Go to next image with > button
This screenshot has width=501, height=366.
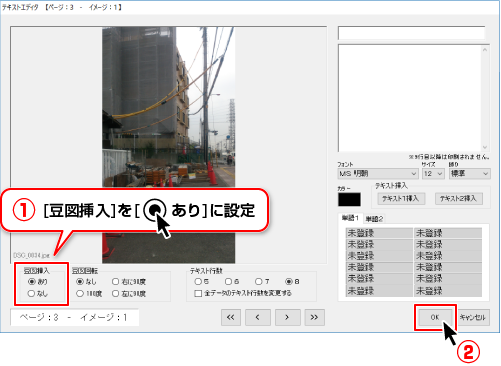pyautogui.click(x=288, y=317)
